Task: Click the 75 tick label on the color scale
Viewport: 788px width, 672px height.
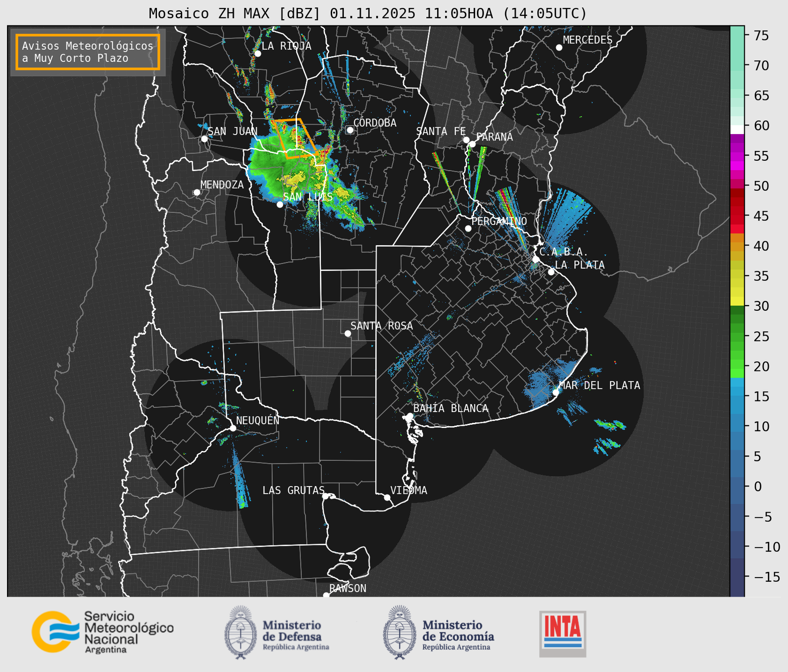Action: [762, 36]
